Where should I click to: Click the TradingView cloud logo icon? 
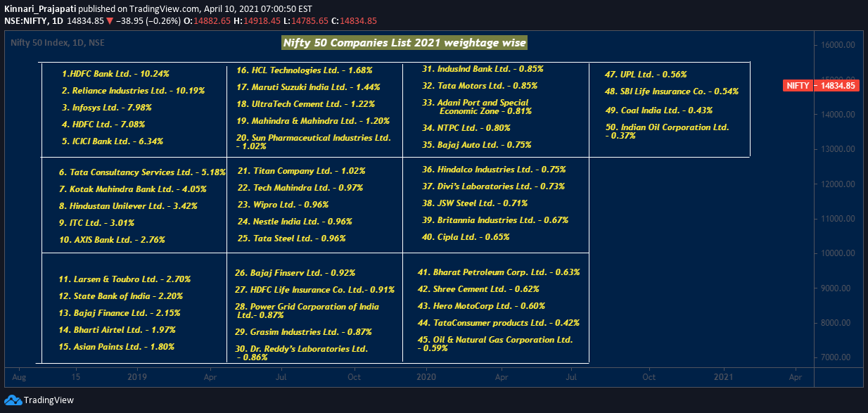pyautogui.click(x=13, y=400)
